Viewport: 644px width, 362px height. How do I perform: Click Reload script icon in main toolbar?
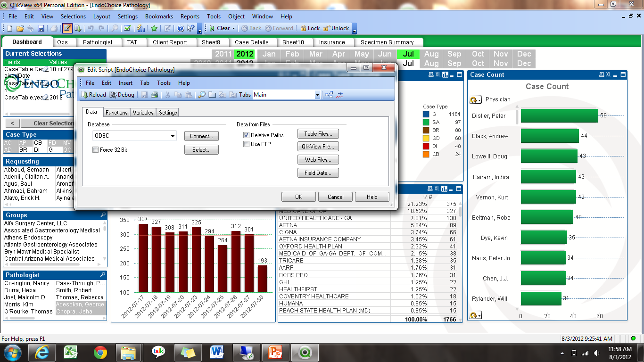78,28
